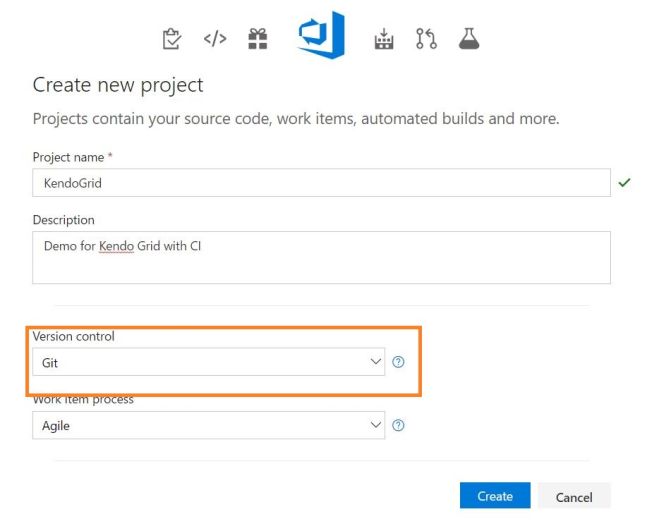The image size is (650, 526).
Task: Click the pull request branches icon
Action: tap(427, 39)
